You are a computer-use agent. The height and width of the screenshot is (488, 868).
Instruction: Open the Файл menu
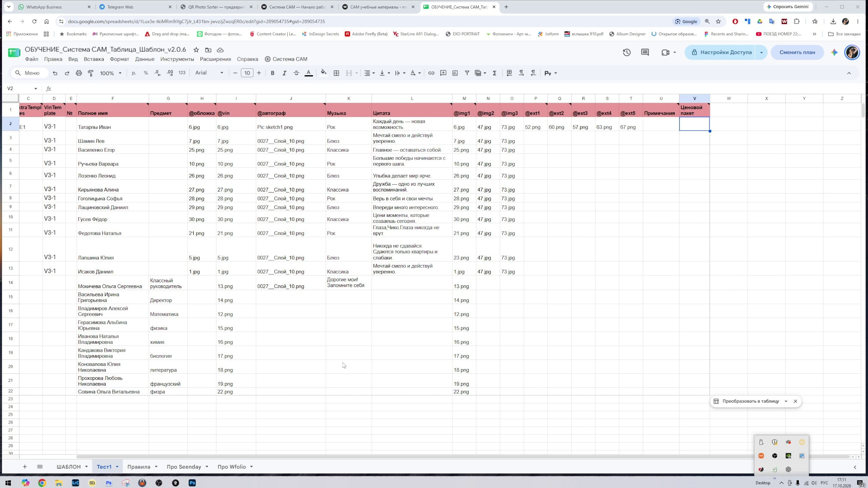(32, 59)
